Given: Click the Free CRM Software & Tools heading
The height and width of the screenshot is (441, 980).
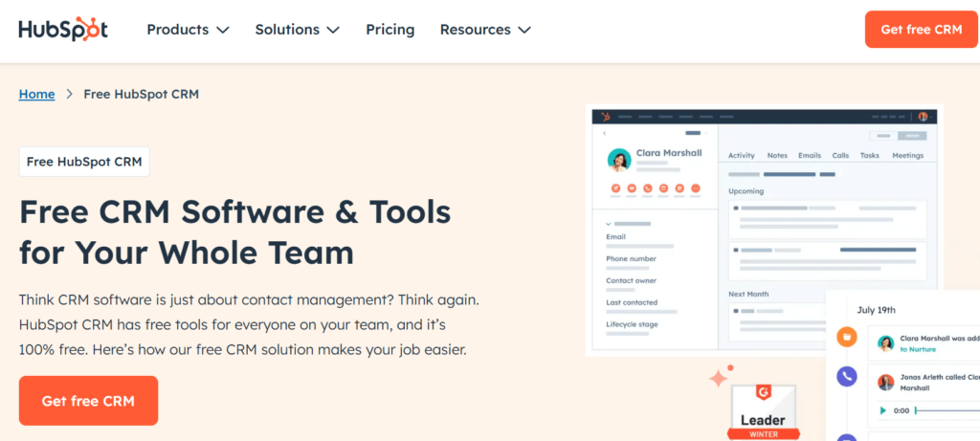Looking at the screenshot, I should point(235,232).
